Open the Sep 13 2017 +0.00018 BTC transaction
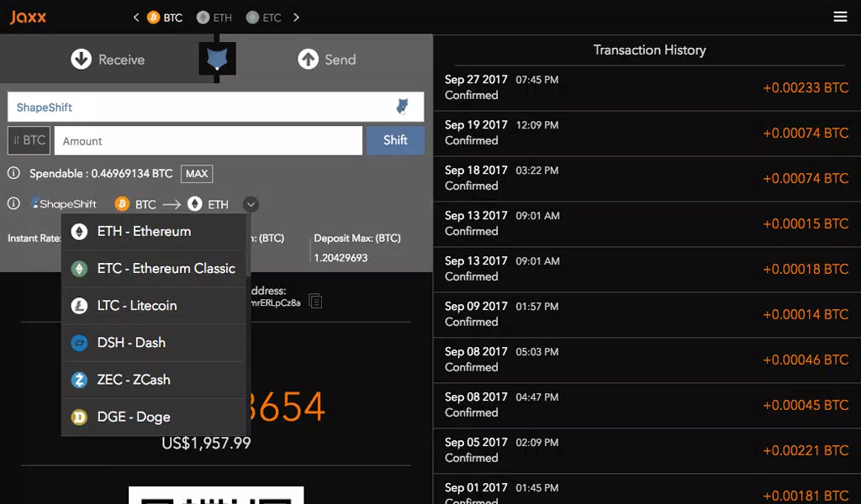This screenshot has width=861, height=504. (x=647, y=270)
